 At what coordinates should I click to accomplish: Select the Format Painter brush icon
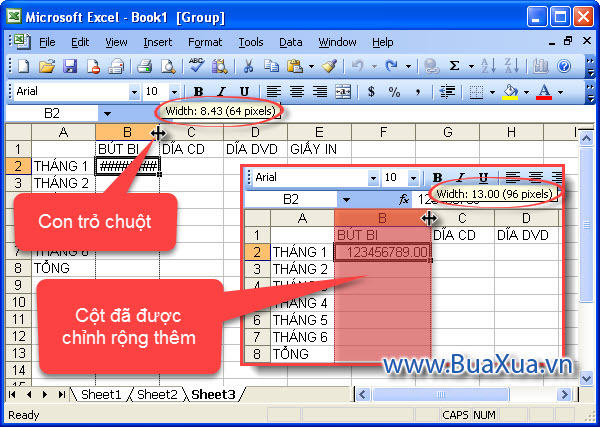[329, 67]
